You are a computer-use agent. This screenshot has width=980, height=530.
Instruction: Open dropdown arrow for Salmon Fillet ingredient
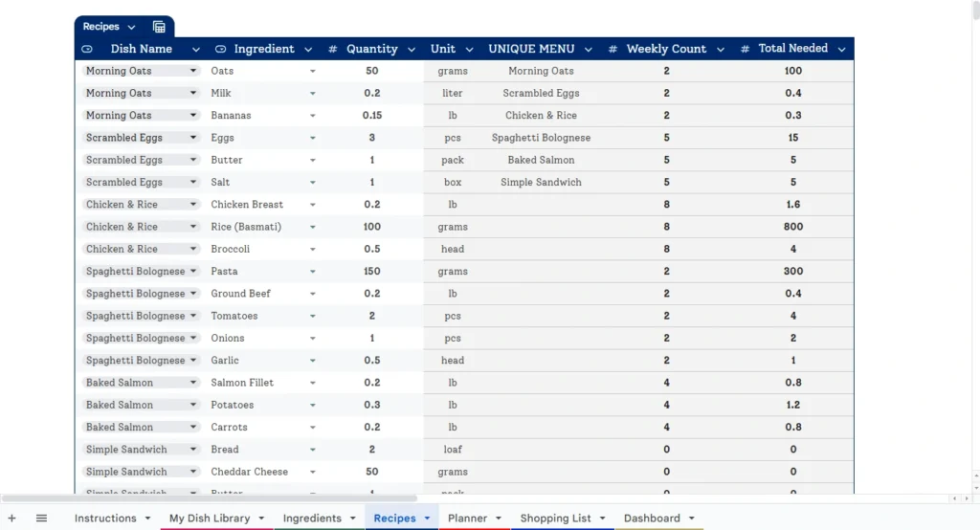pos(313,383)
